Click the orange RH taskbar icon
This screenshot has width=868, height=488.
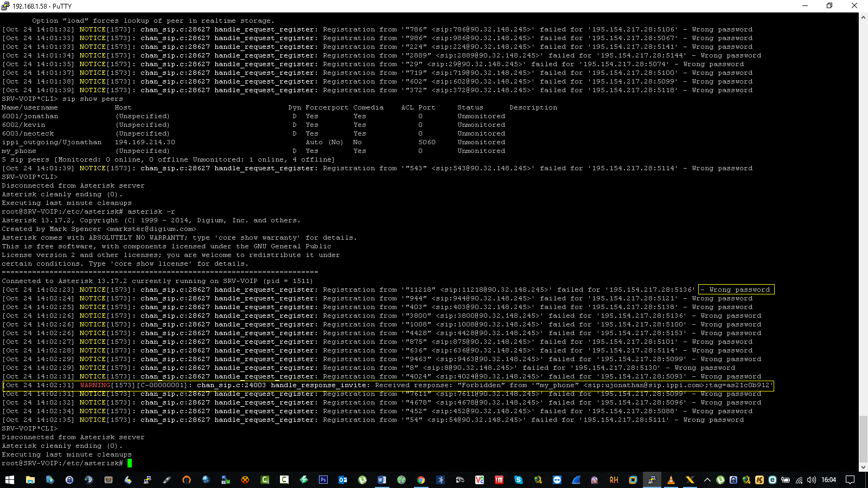pos(614,480)
